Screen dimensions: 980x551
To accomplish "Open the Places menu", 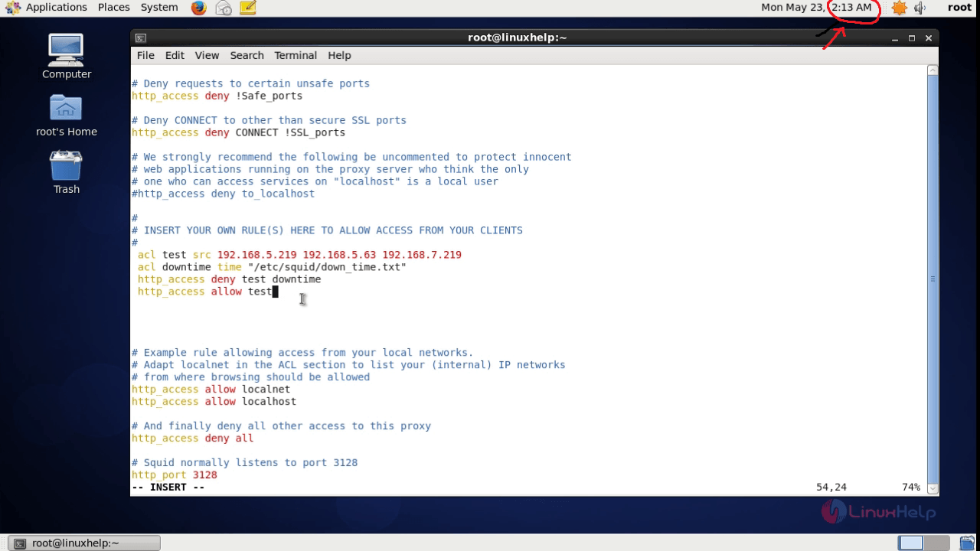I will pos(114,8).
